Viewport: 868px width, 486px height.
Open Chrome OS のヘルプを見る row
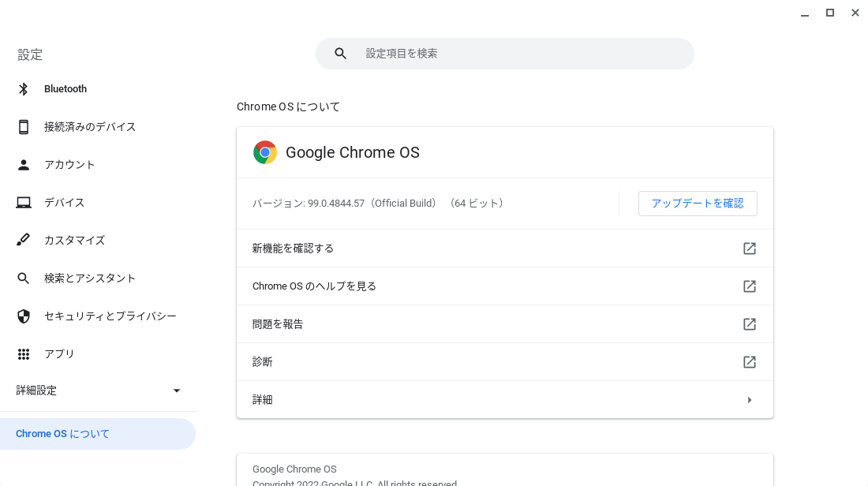click(x=505, y=286)
